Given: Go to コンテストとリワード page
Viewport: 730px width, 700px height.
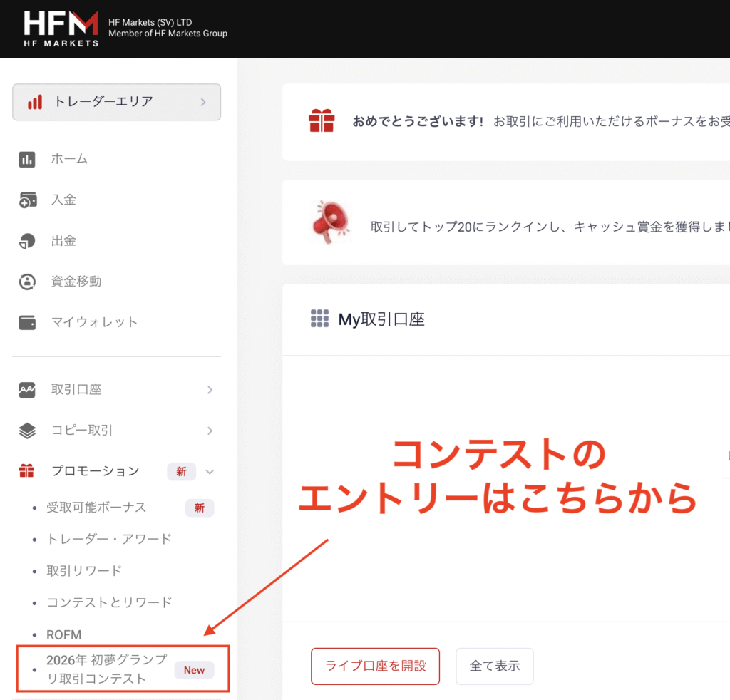Looking at the screenshot, I should pyautogui.click(x=109, y=602).
